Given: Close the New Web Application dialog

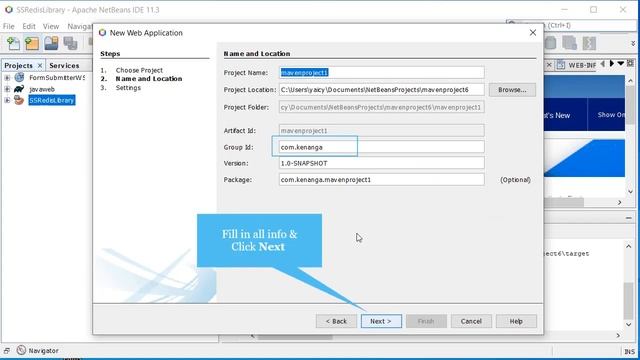Looking at the screenshot, I should click(533, 33).
